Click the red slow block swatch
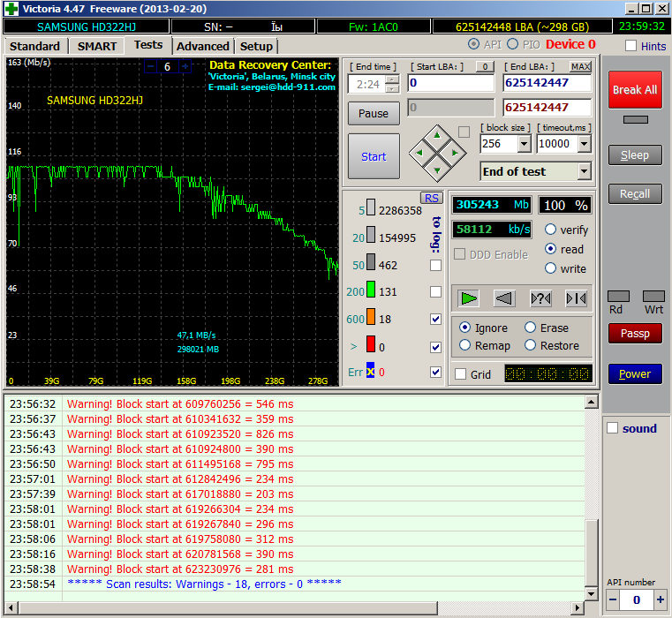Screen dimensions: 672x618 (371, 344)
